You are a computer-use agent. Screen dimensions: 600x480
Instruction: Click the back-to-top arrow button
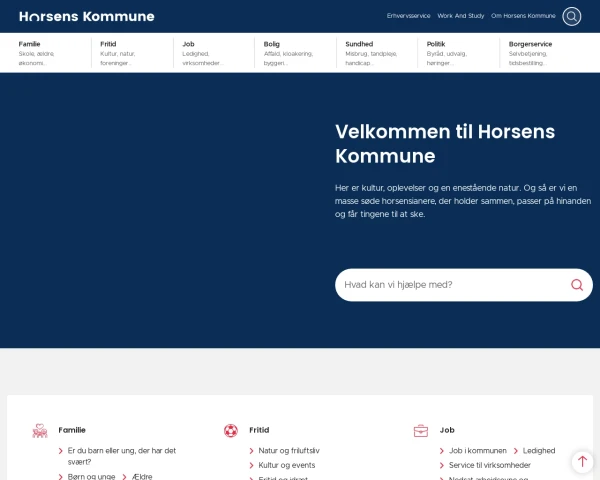tap(582, 461)
